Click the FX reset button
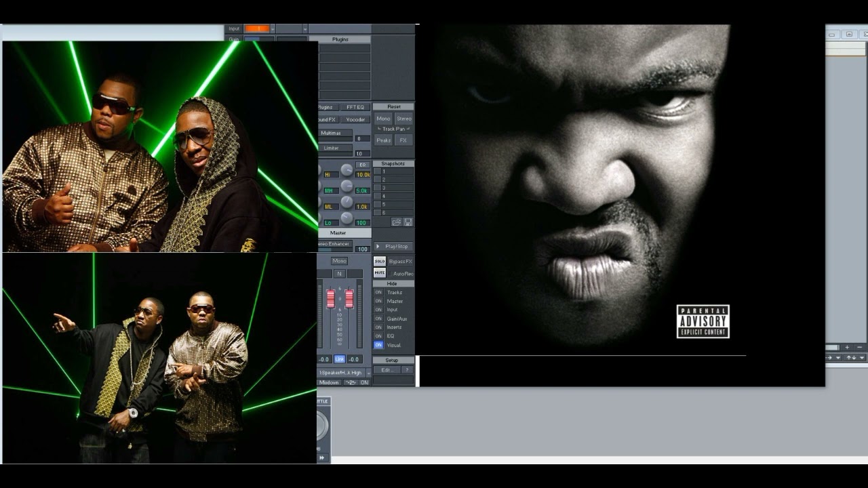This screenshot has width=868, height=488. click(403, 140)
